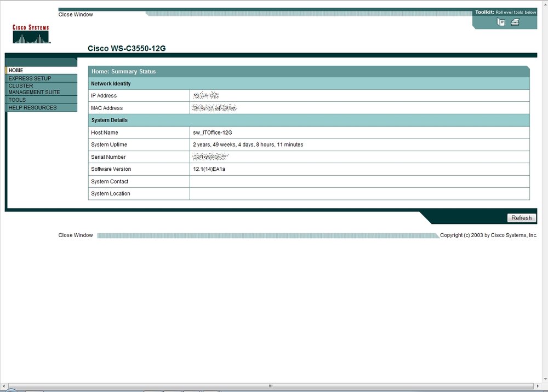
Task: Click the 'System Location' label
Action: click(111, 193)
